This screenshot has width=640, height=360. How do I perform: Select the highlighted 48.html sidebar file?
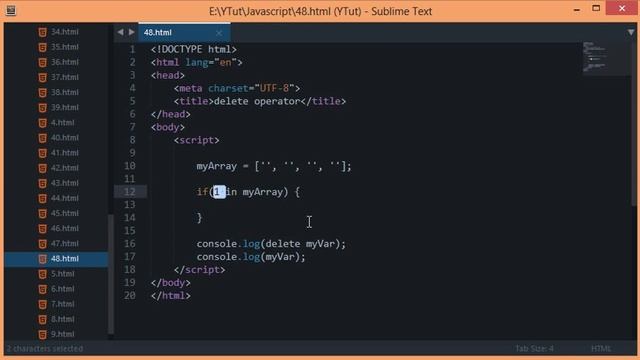pos(56,259)
